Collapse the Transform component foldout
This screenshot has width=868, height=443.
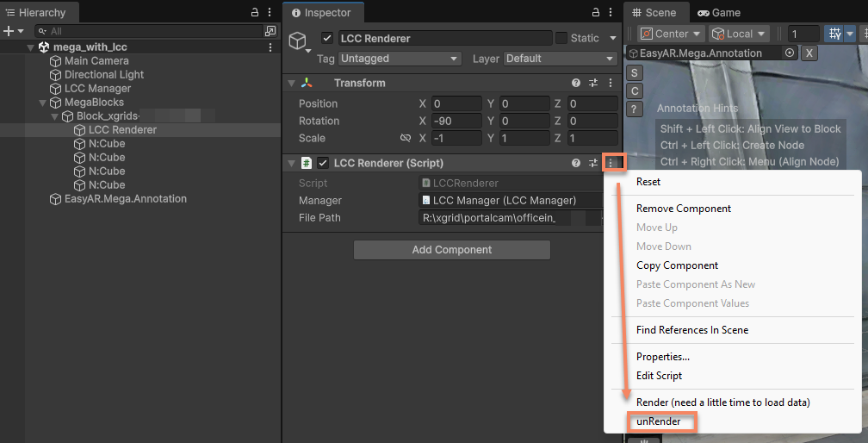[291, 83]
